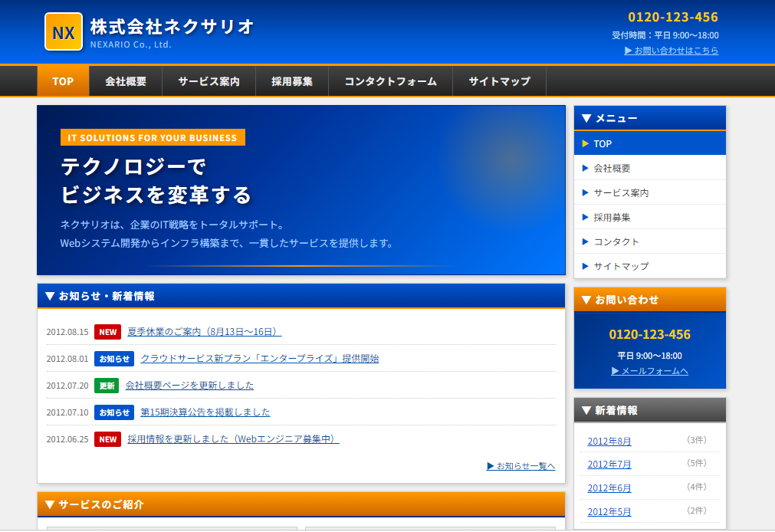Click the date 2012.08.15 in news list
The image size is (775, 532).
pyautogui.click(x=67, y=332)
